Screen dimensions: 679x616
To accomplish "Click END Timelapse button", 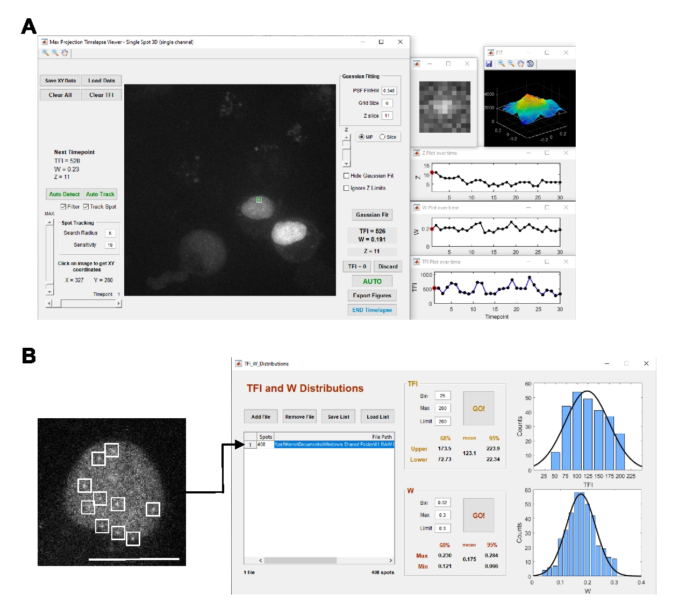I will [372, 310].
